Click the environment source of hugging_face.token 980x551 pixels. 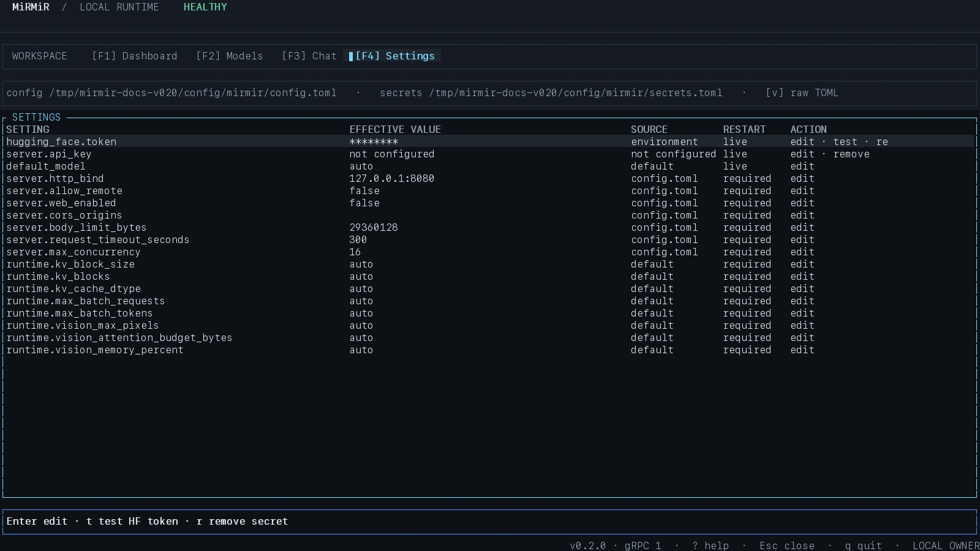(665, 141)
